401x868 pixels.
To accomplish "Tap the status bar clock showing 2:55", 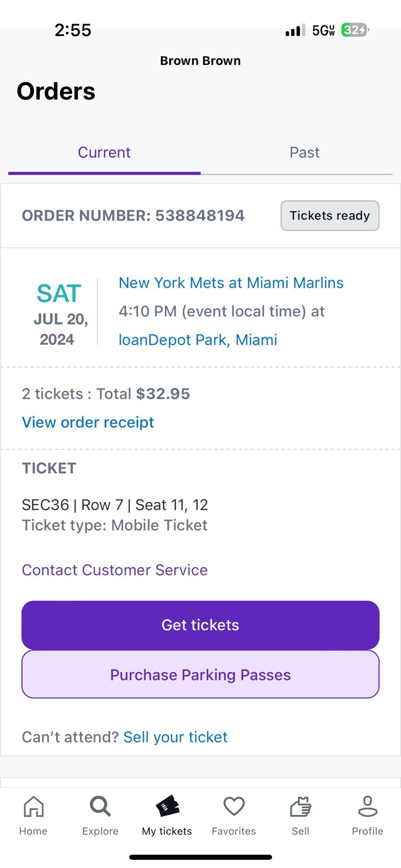I will pyautogui.click(x=73, y=30).
